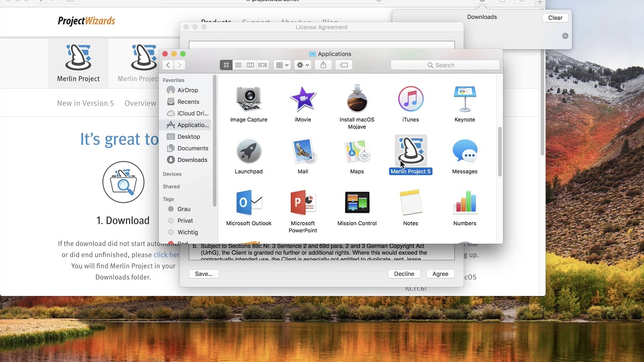The height and width of the screenshot is (362, 644).
Task: Click the Finder window vertical scrollbar
Action: [x=500, y=151]
